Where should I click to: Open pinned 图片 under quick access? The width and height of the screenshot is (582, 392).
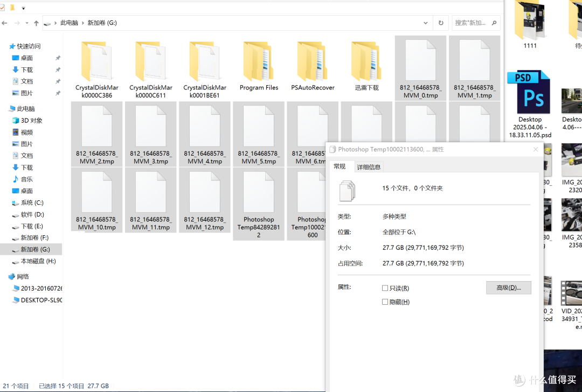pos(27,93)
